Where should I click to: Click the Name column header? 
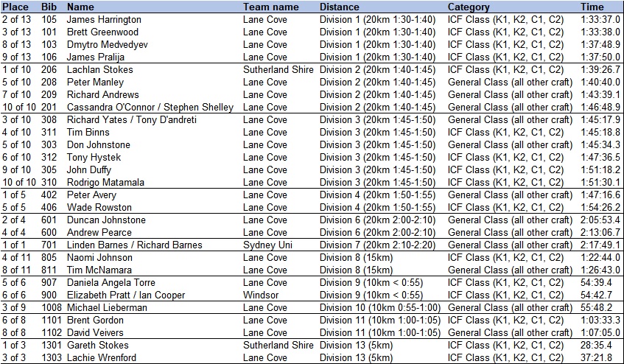80,7
